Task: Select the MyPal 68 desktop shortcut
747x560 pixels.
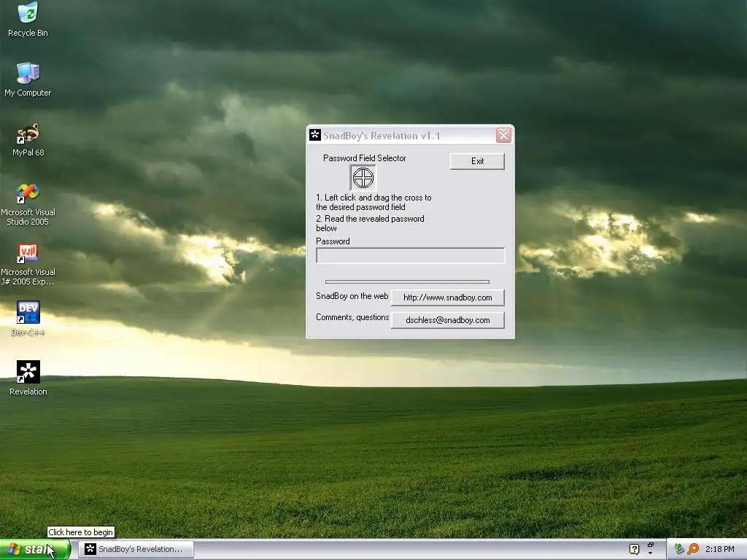Action: click(x=28, y=140)
